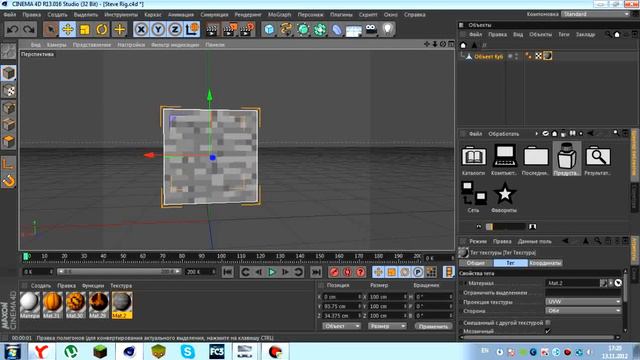Open the Анимация menu
Image resolution: width=640 pixels, height=360 pixels.
click(181, 15)
